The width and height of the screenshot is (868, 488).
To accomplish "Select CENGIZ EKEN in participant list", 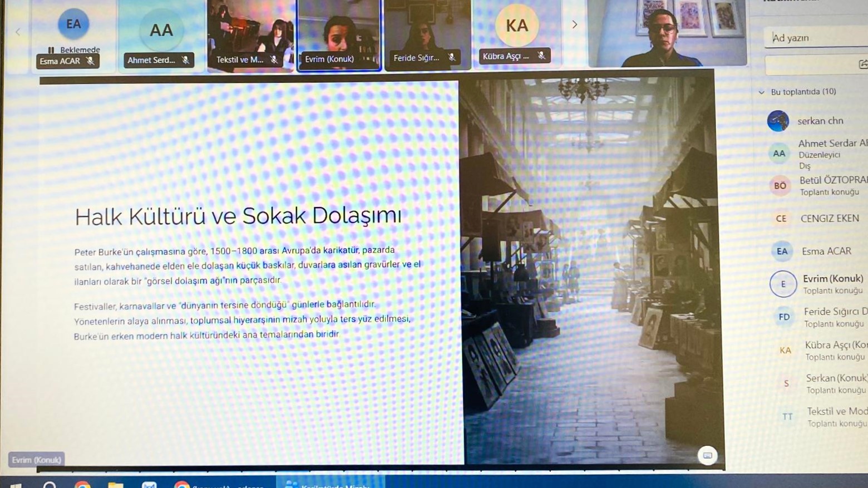I will (x=829, y=218).
